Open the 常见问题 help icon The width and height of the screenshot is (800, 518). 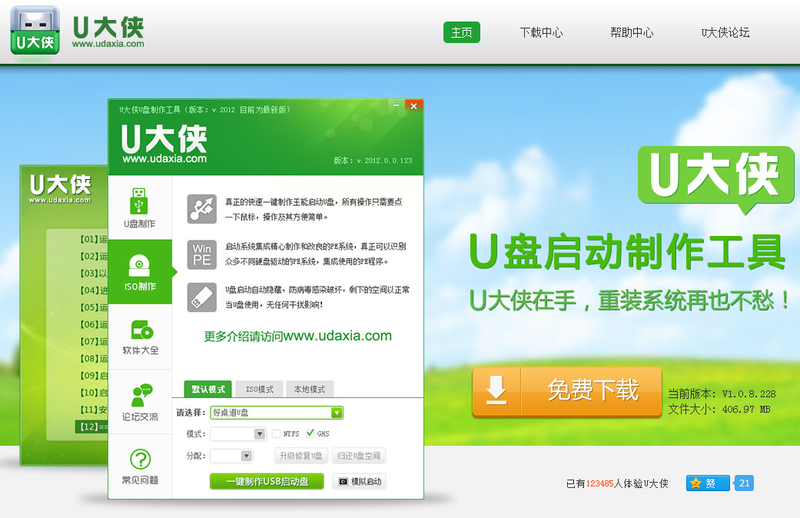(x=140, y=466)
